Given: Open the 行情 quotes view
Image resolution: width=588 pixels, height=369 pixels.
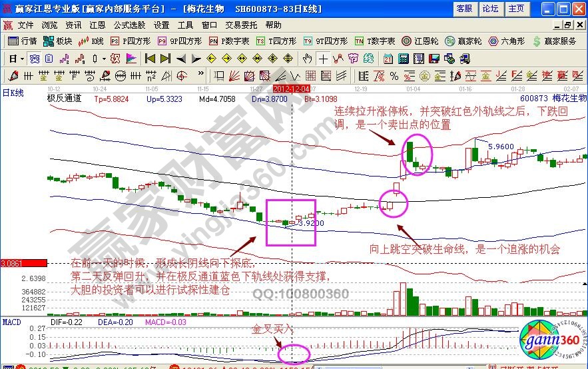Looking at the screenshot, I should tap(23, 41).
